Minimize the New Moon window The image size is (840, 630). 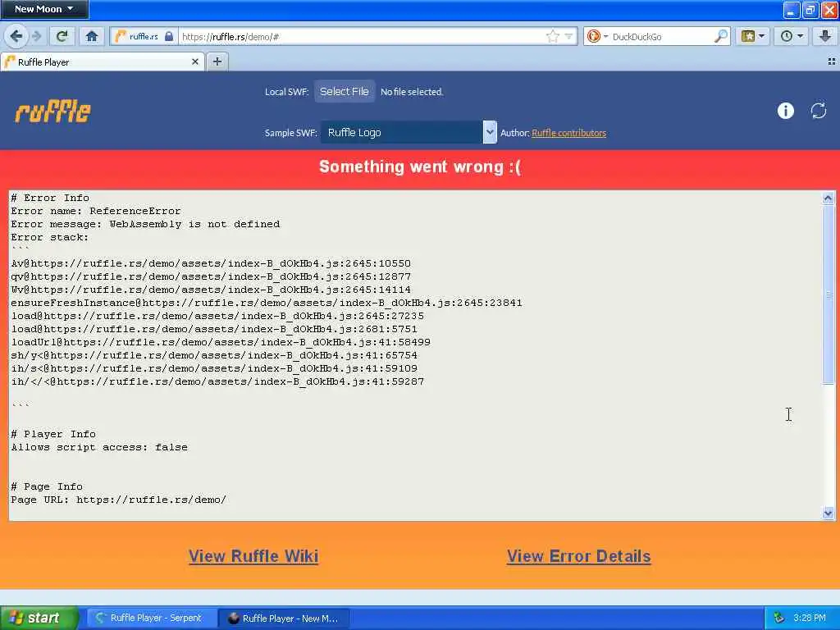click(792, 10)
